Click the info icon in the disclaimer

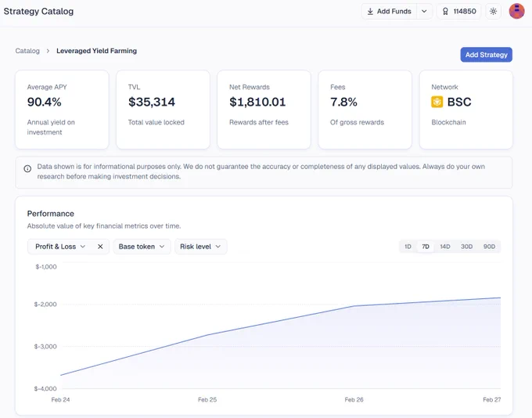click(27, 168)
